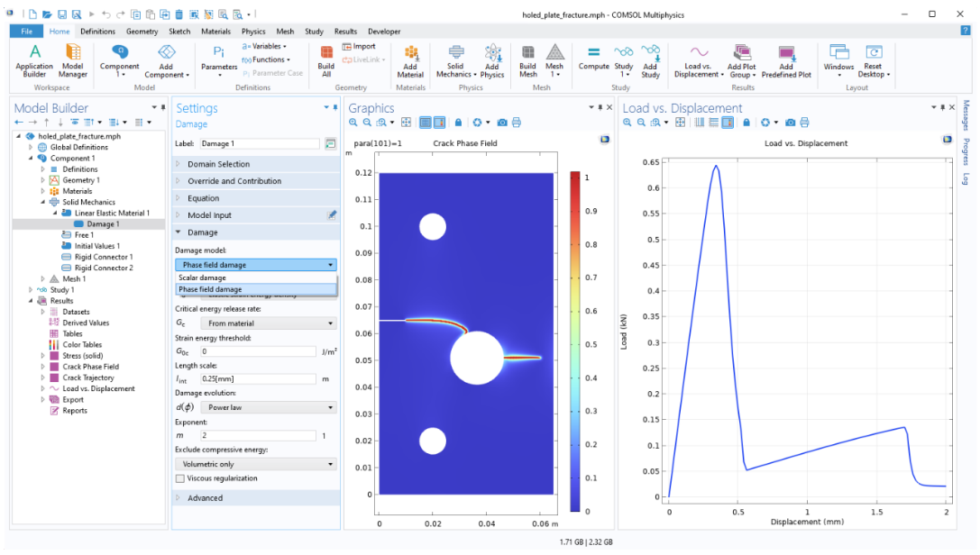The width and height of the screenshot is (980, 555).
Task: Enable the Viscous regularization checkbox
Action: 180,478
